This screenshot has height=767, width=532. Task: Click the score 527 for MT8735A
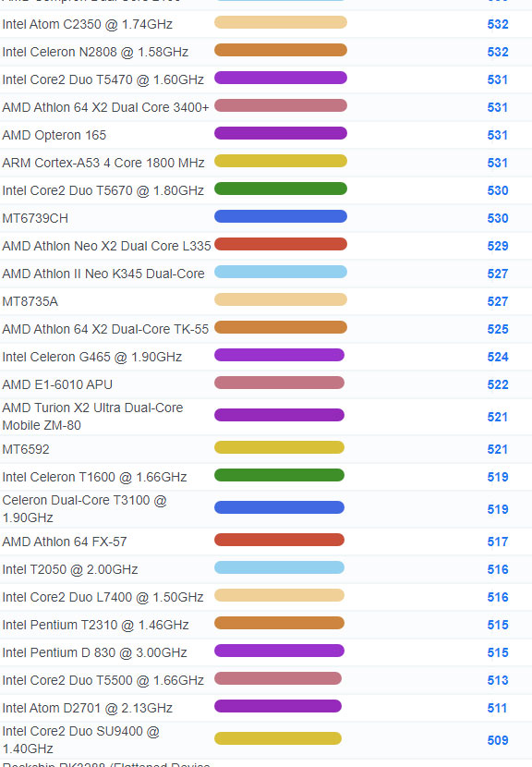coord(498,301)
